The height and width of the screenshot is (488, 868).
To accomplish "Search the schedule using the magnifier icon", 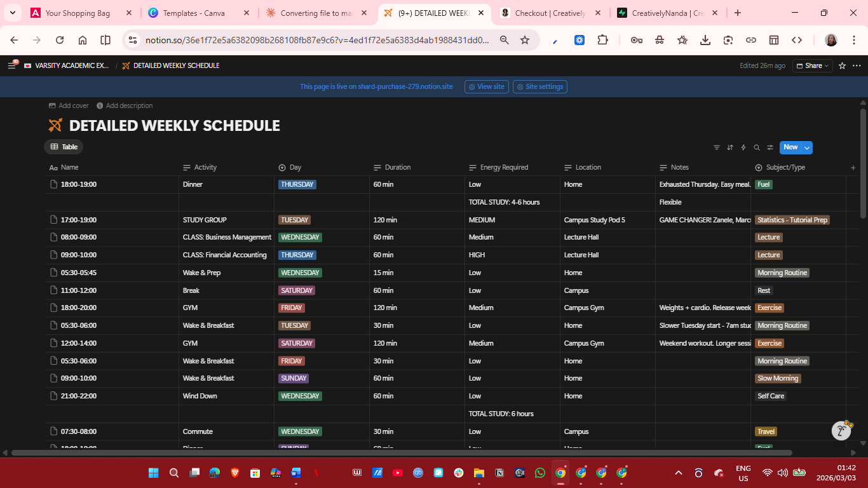I will (756, 147).
